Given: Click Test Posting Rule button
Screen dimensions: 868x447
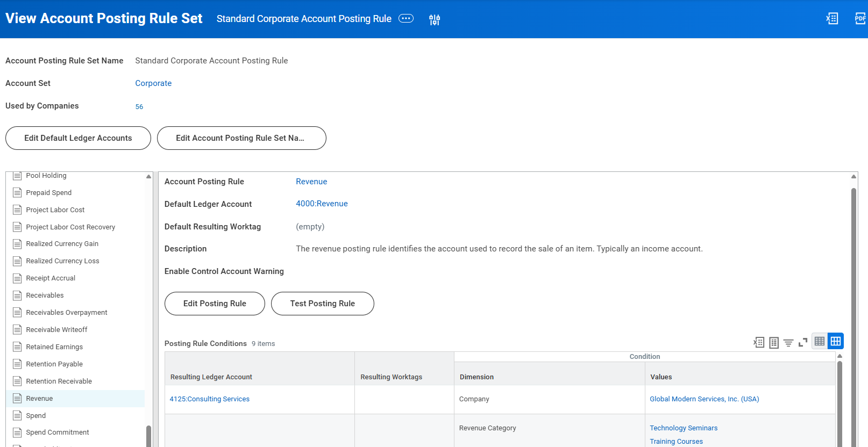Looking at the screenshot, I should pyautogui.click(x=323, y=304).
